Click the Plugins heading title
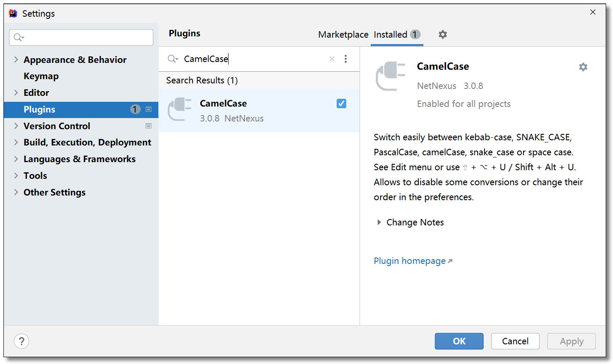Screen dimensions: 613x364 pos(184,33)
